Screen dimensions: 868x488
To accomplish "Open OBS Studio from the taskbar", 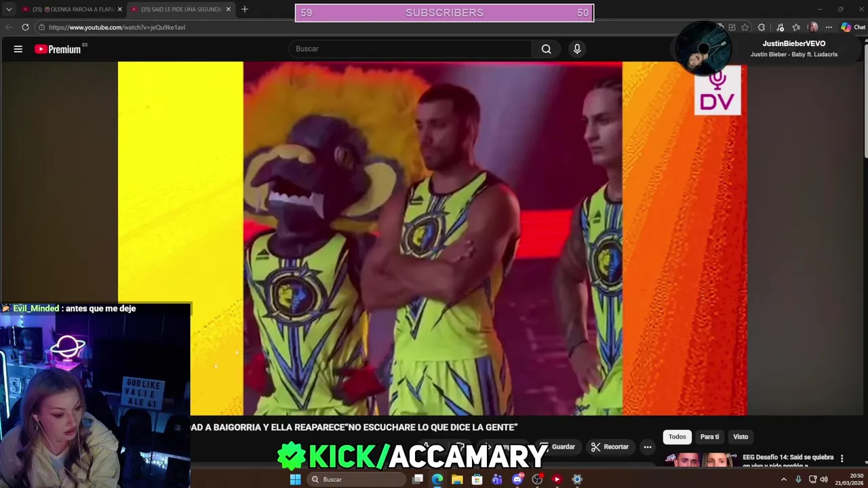I will click(x=537, y=479).
